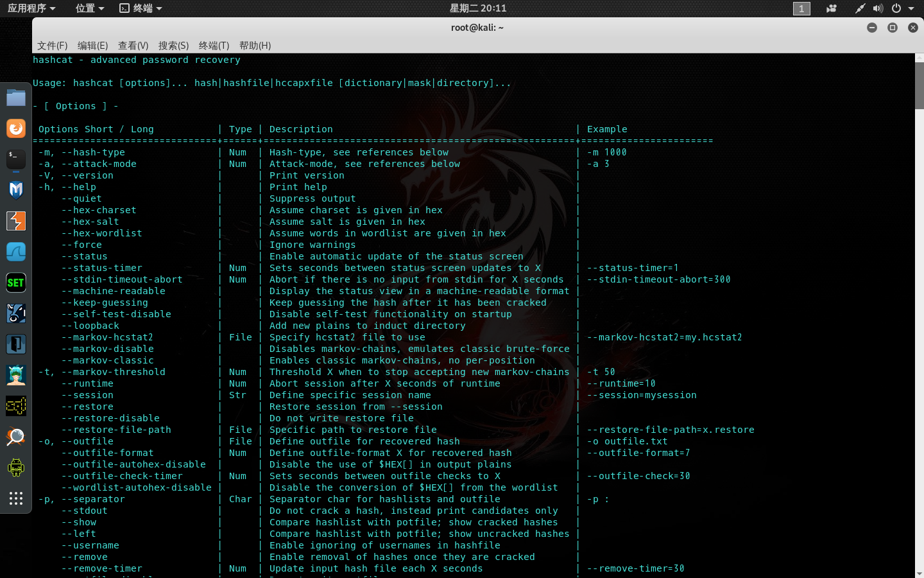Click the example --outfile-format=7
This screenshot has width=924, height=578.
click(639, 453)
